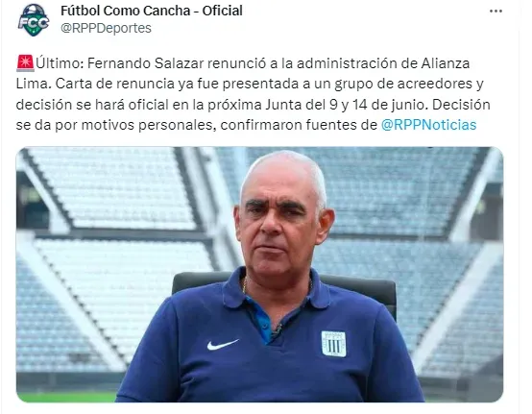Screen dimensions: 532x414
Task: Click the word Último in the tweet
Action: [60, 63]
